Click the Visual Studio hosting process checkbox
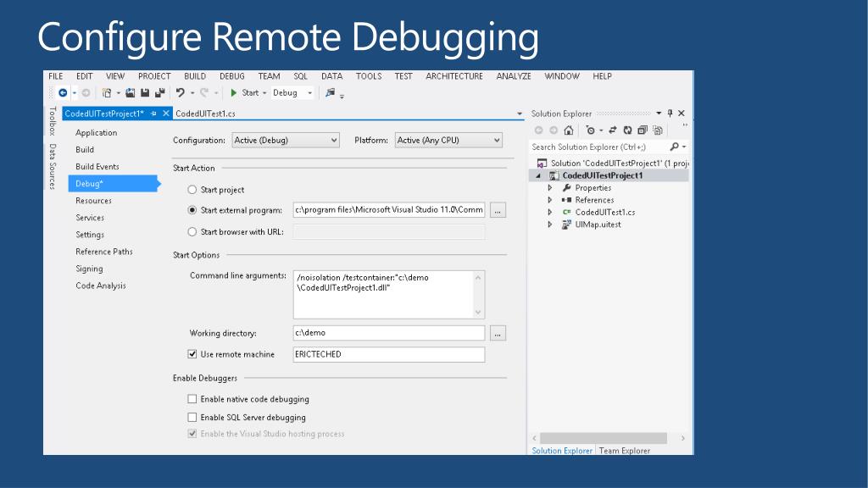This screenshot has width=868, height=488. pyautogui.click(x=192, y=434)
